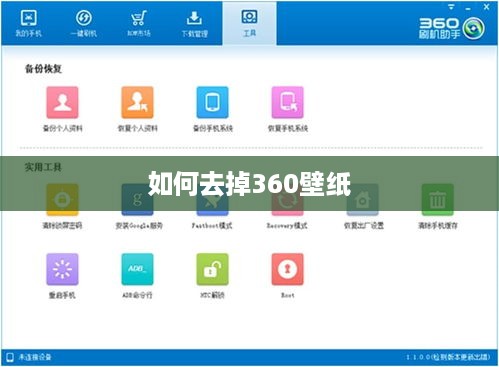
Task: Open 备份手机系统 blue phone icon
Action: [x=213, y=102]
